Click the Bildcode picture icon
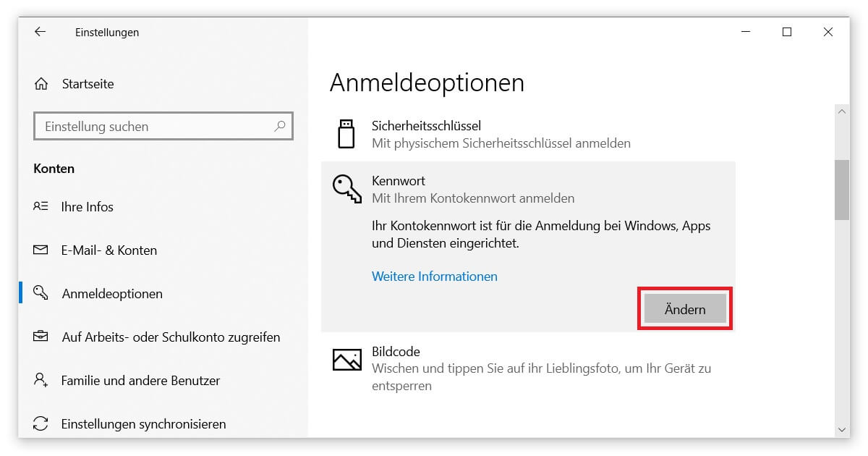 point(347,359)
